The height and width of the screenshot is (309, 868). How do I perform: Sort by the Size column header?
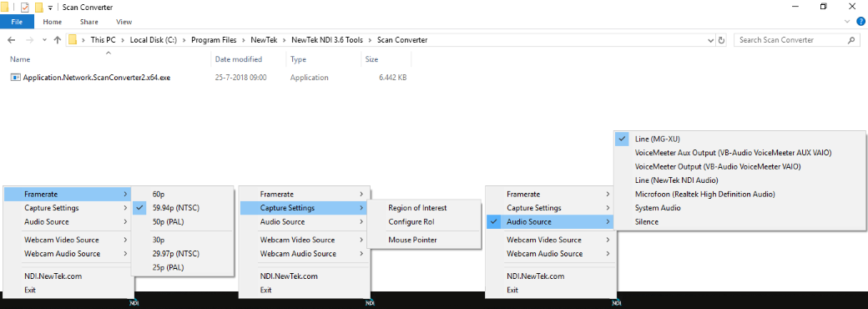[371, 59]
